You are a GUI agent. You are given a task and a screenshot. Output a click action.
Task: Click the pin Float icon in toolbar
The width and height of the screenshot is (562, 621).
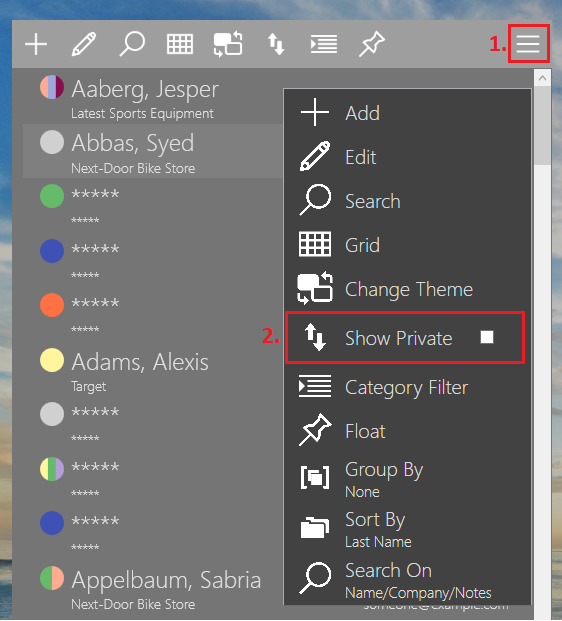[372, 44]
